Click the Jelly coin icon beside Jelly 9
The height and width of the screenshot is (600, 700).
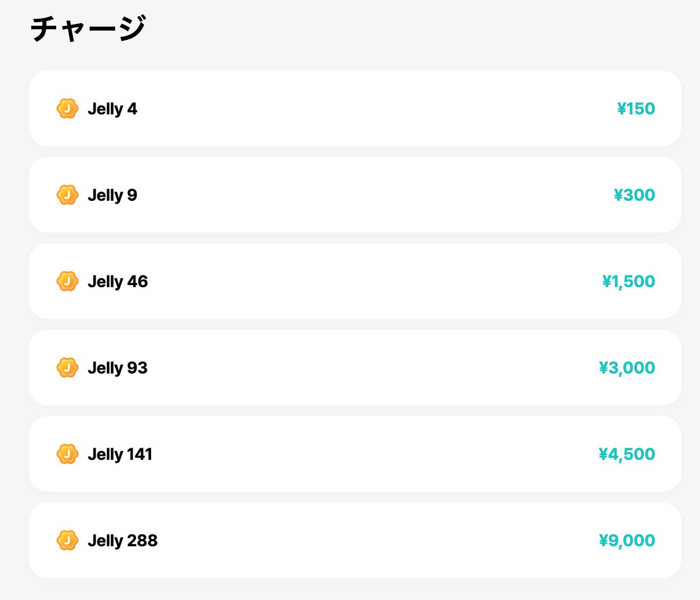(x=67, y=195)
